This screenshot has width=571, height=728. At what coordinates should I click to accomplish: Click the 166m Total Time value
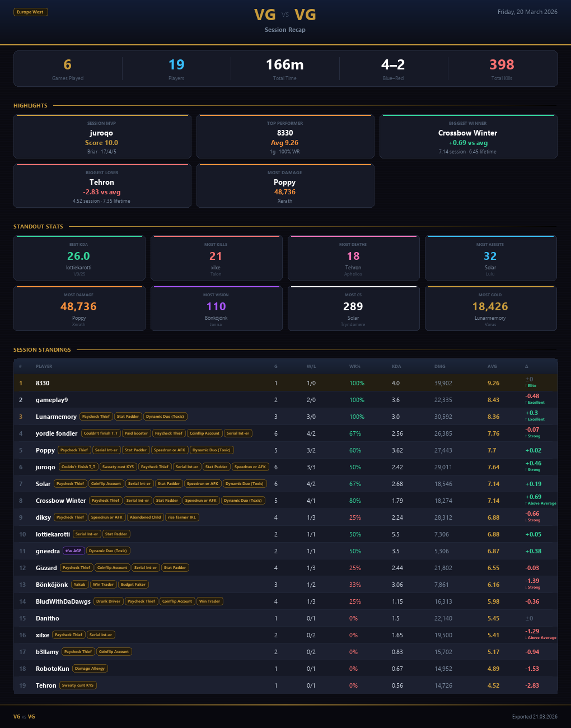[x=285, y=65]
